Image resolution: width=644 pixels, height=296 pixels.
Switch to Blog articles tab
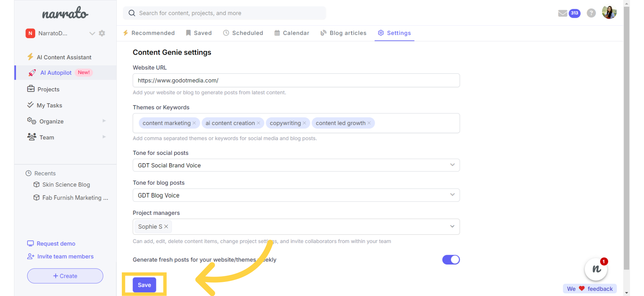point(343,33)
